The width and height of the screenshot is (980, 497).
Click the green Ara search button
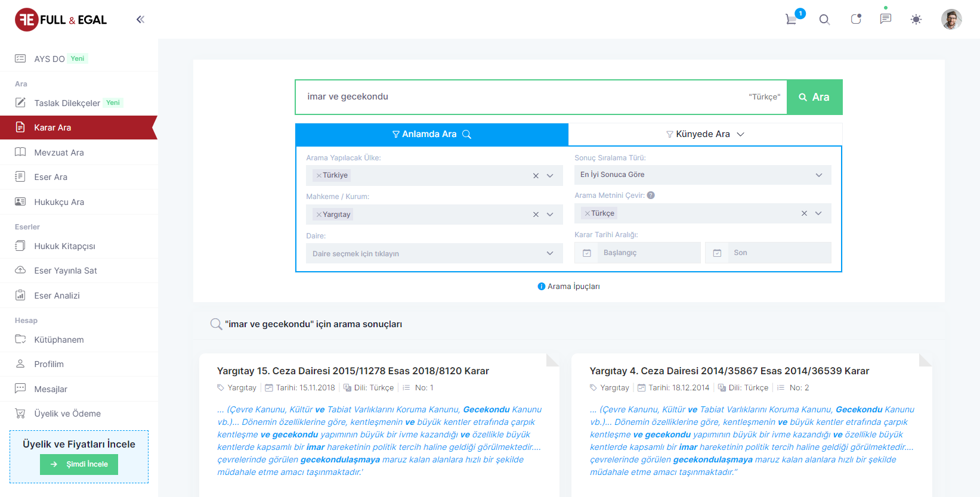click(814, 97)
